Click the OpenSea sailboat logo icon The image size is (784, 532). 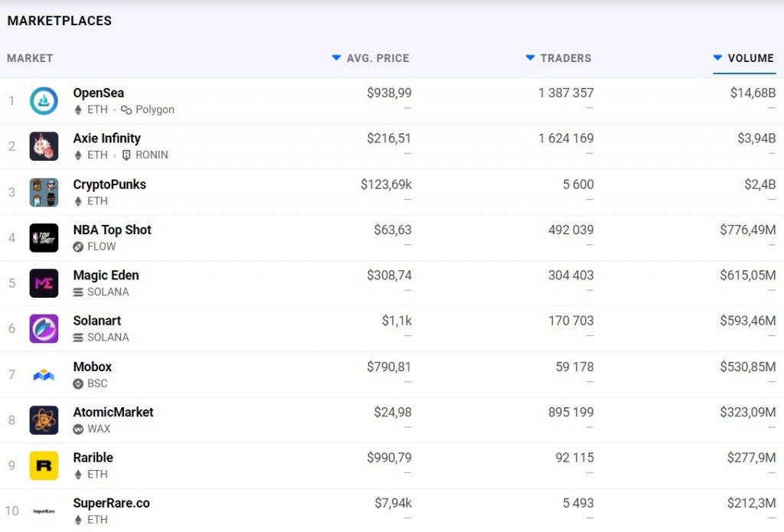tap(44, 101)
